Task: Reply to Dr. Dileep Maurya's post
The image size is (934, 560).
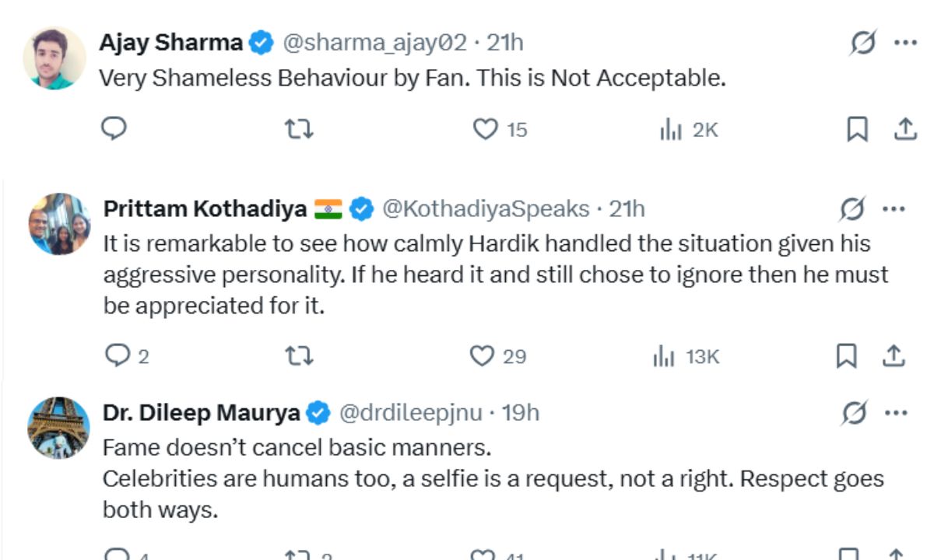Action: (x=115, y=555)
